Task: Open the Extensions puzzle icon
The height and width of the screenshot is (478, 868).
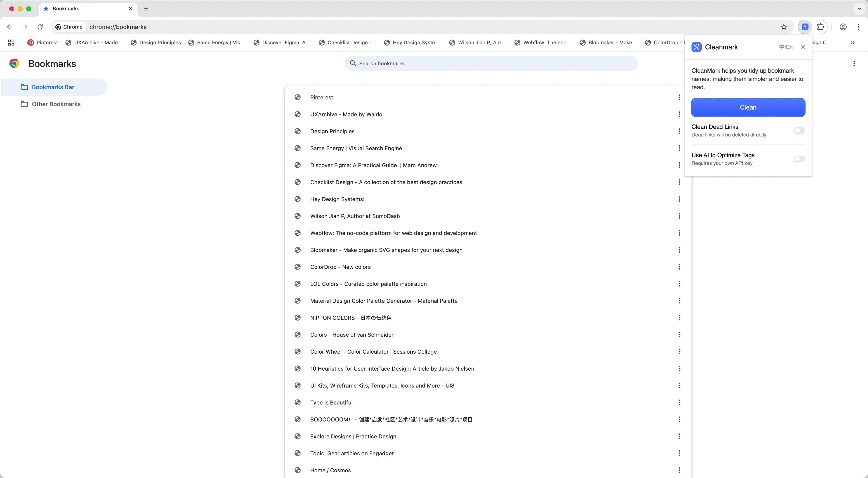Action: 821,27
